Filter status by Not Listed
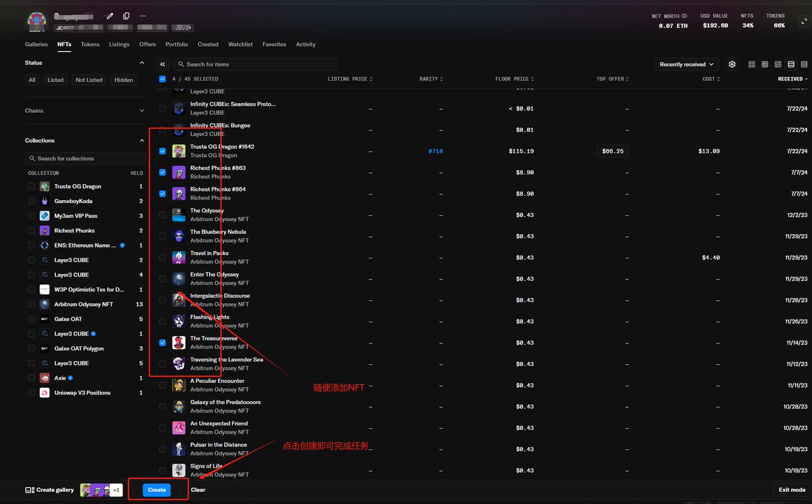Image resolution: width=812 pixels, height=504 pixels. [x=89, y=80]
